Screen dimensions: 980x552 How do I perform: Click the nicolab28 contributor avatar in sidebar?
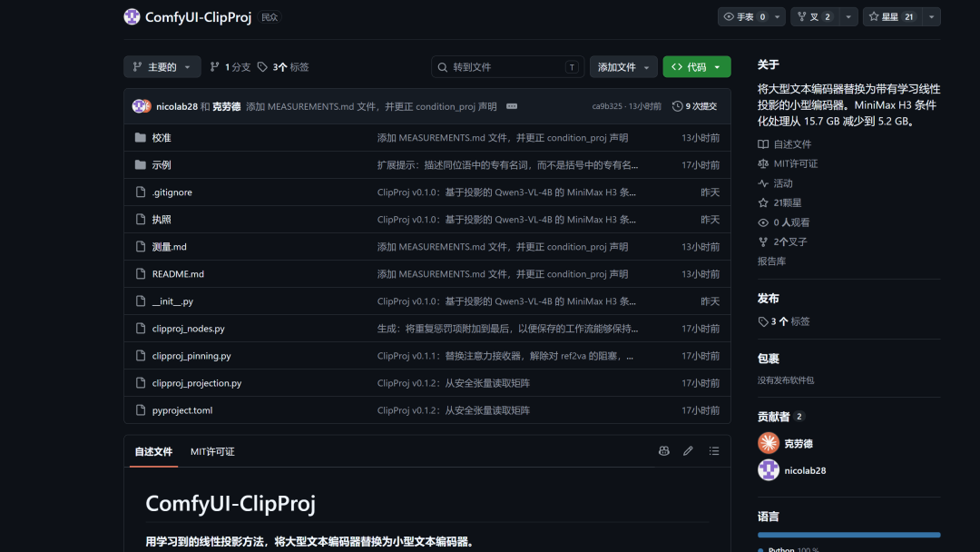coord(769,470)
